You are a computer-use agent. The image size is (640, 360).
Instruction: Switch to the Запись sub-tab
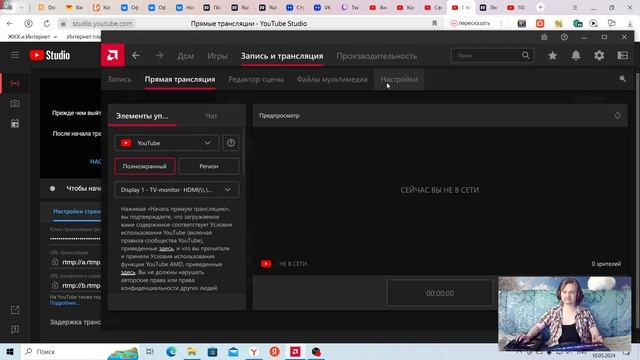(120, 79)
